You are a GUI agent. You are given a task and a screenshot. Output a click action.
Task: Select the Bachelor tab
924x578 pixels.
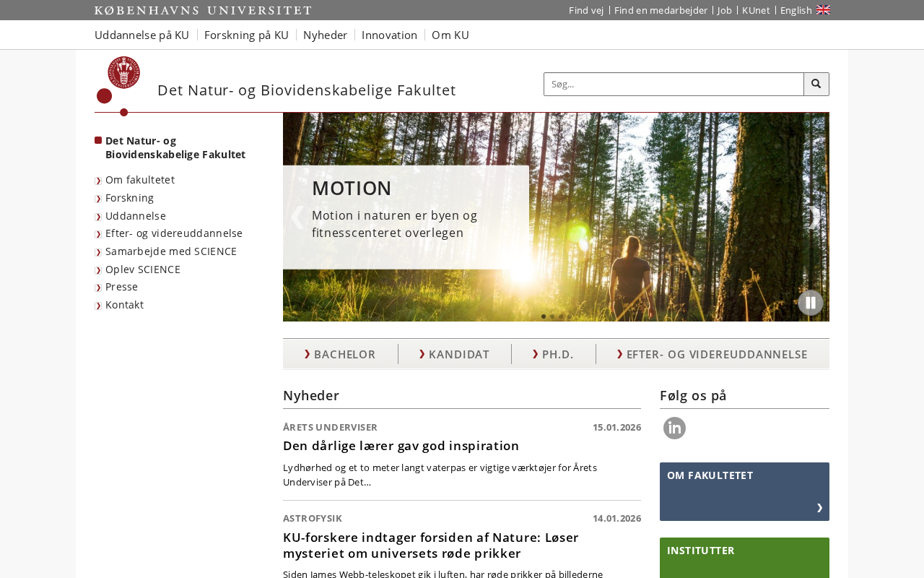(x=340, y=354)
